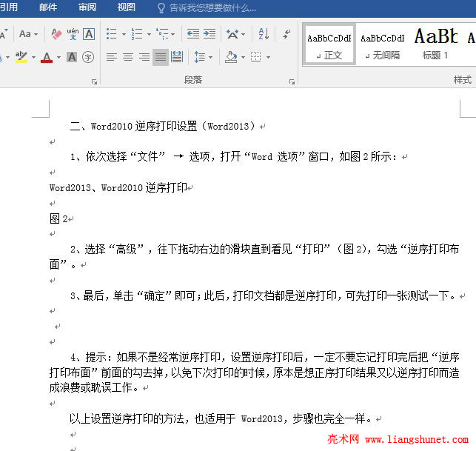
Task: Select the 无间隔 style
Action: pos(383,44)
